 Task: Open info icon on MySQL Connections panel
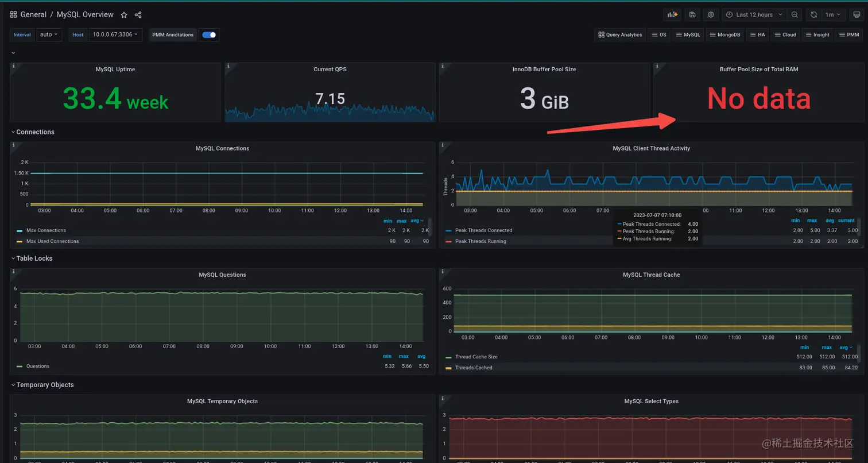click(13, 145)
